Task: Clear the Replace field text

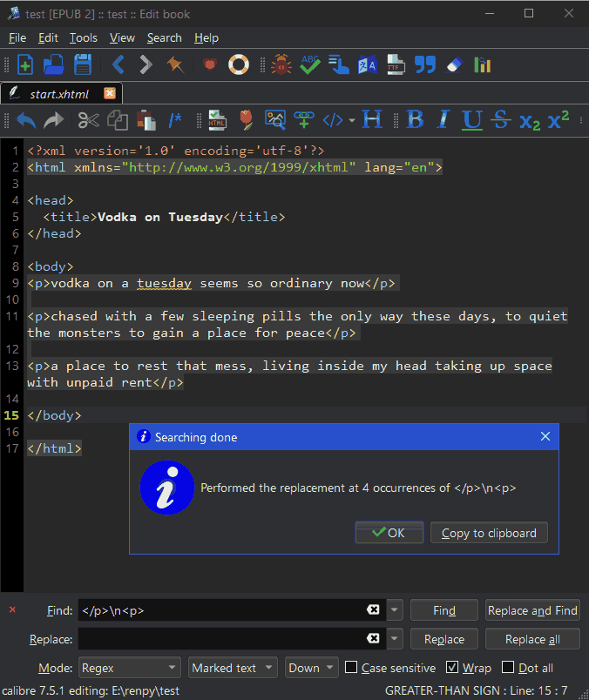Action: click(x=373, y=638)
